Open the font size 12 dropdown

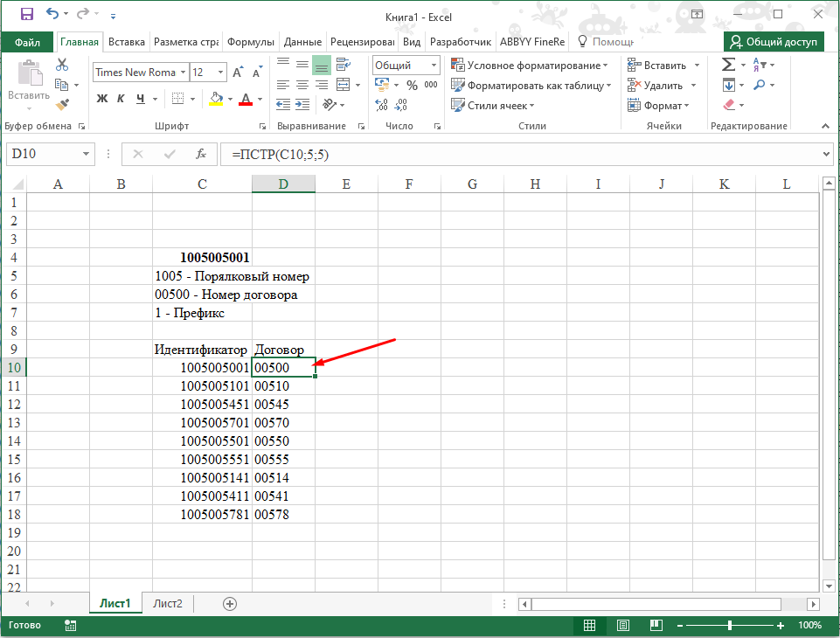[221, 73]
